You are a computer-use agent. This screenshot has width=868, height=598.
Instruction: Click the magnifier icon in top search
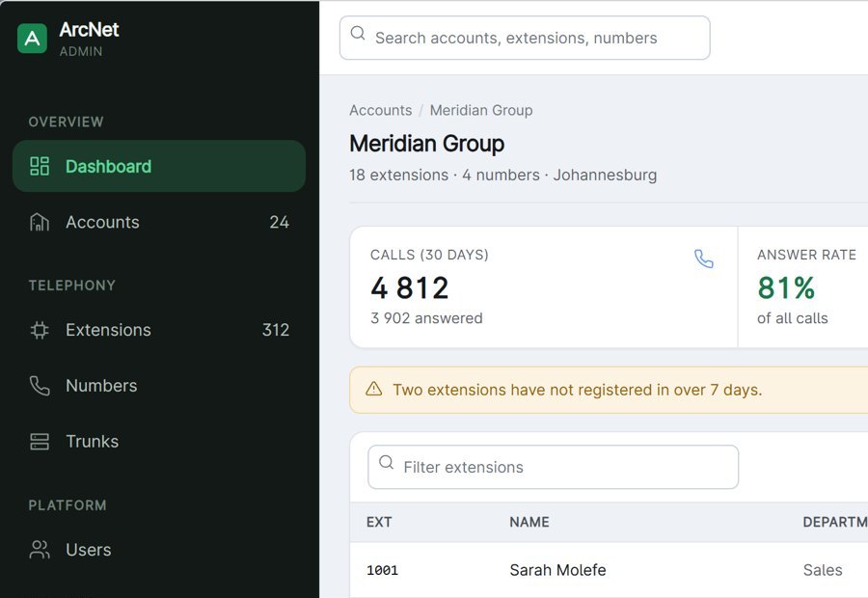coord(358,33)
